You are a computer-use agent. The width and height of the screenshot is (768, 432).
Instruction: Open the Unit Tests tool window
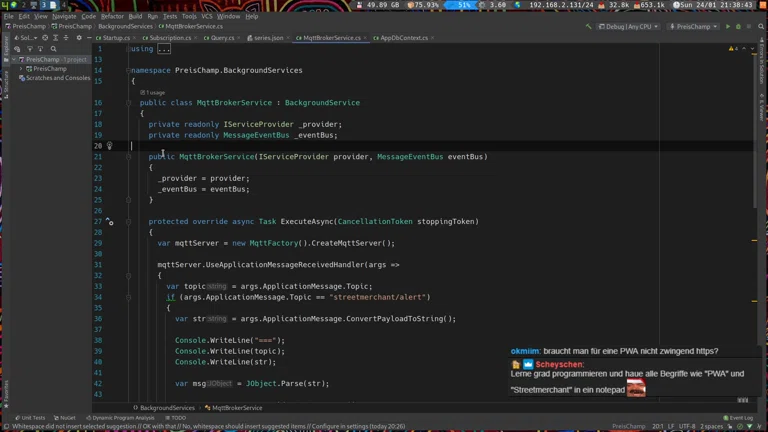coord(30,418)
